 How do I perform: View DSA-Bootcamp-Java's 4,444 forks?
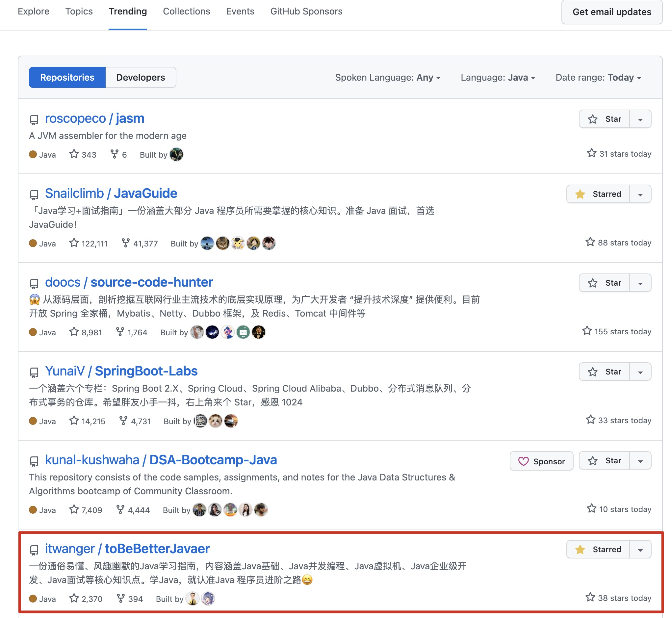pos(133,510)
